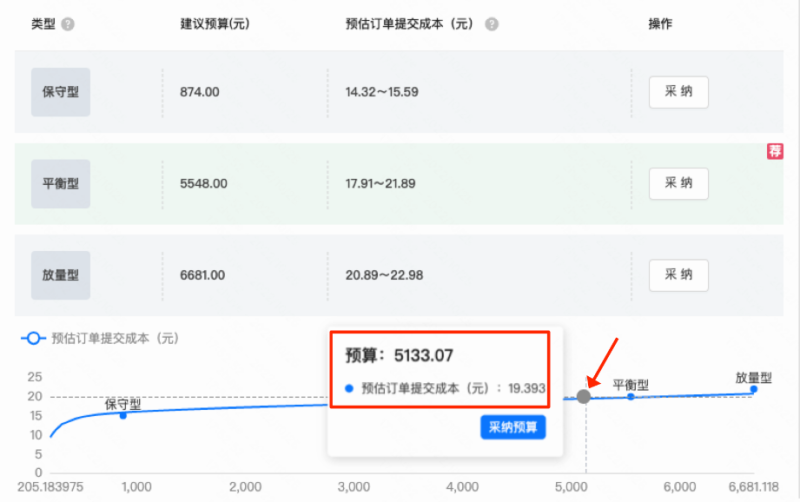Open the help icon beside 预估订单提交成本（元）
The image size is (800, 502).
coord(491,24)
